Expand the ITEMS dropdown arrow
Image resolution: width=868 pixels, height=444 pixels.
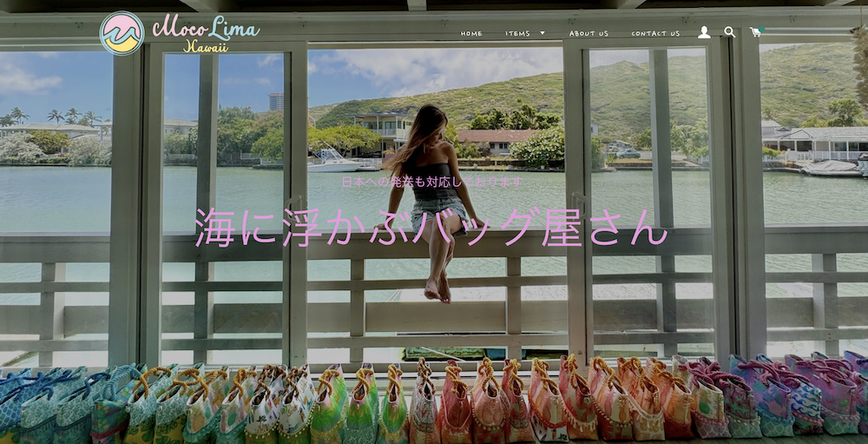pyautogui.click(x=542, y=33)
